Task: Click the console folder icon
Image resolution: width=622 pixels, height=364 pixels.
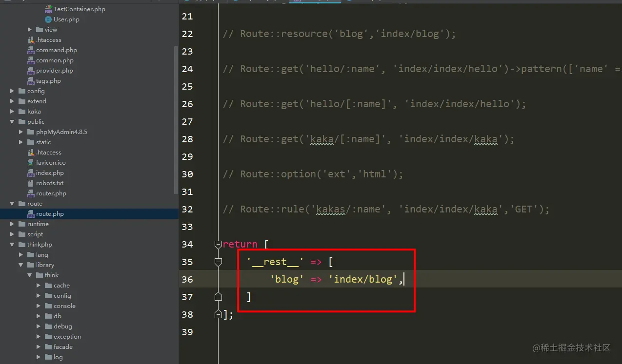Action: 48,306
